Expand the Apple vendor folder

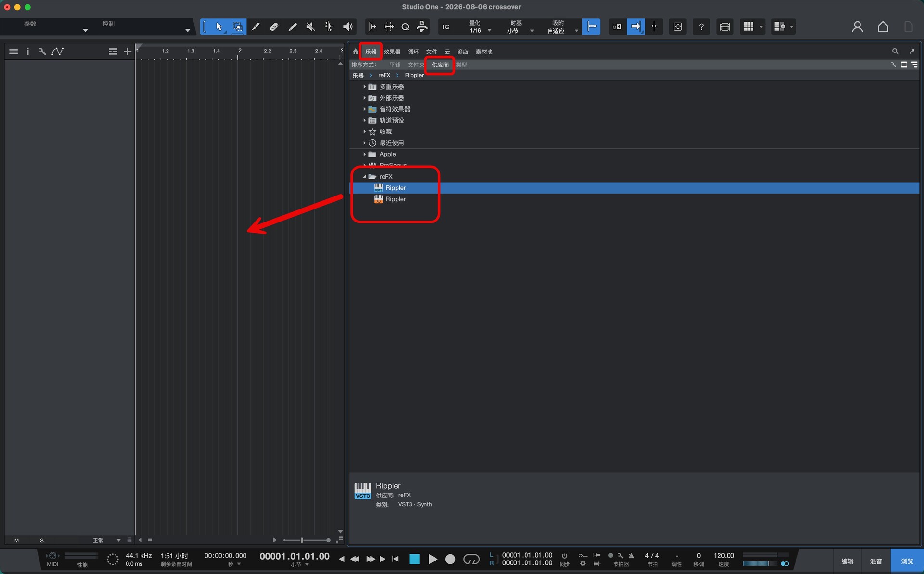tap(364, 154)
